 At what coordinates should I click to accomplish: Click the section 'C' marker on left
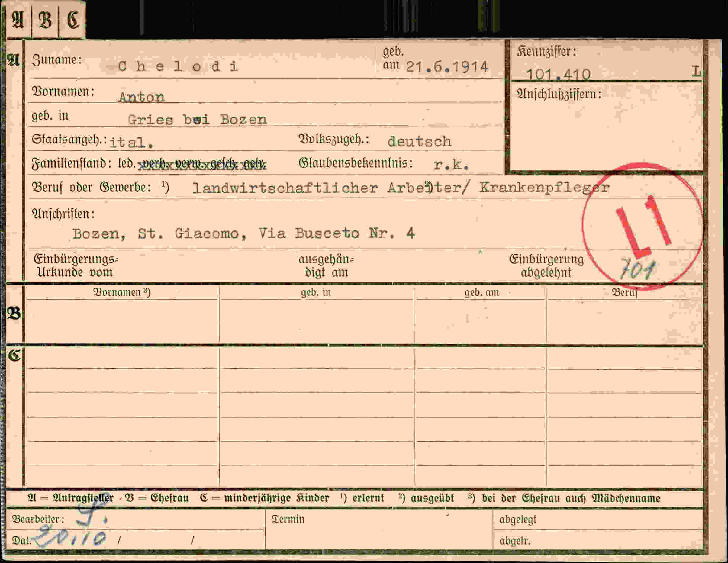(14, 355)
